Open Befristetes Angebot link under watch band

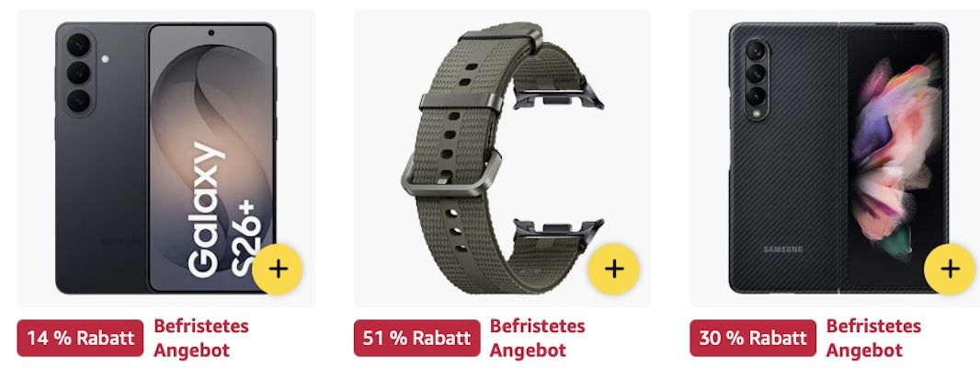[x=537, y=338]
